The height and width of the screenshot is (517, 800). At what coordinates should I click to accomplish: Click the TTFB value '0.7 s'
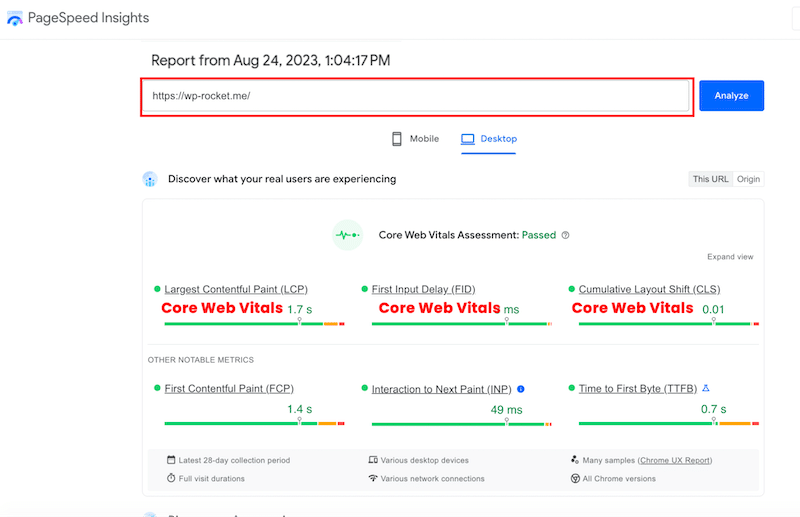[713, 409]
